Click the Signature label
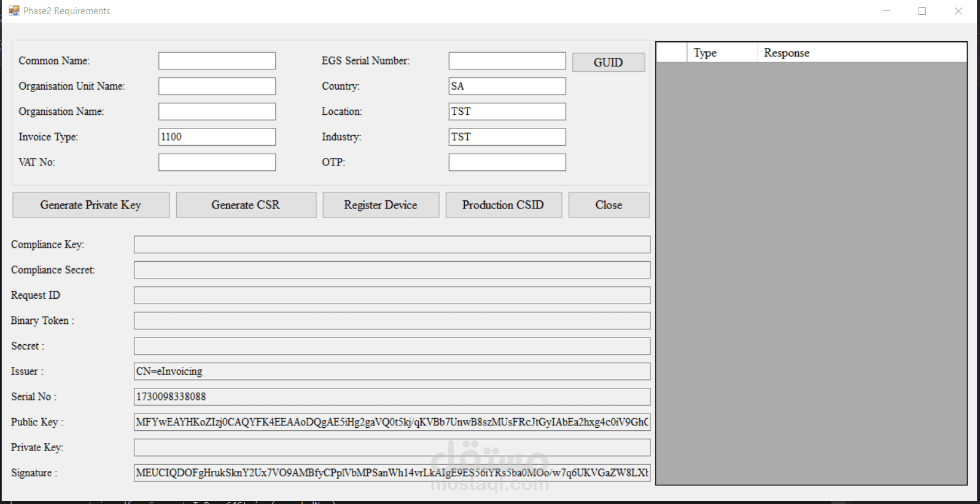Viewport: 980px width, 504px height. pyautogui.click(x=34, y=473)
